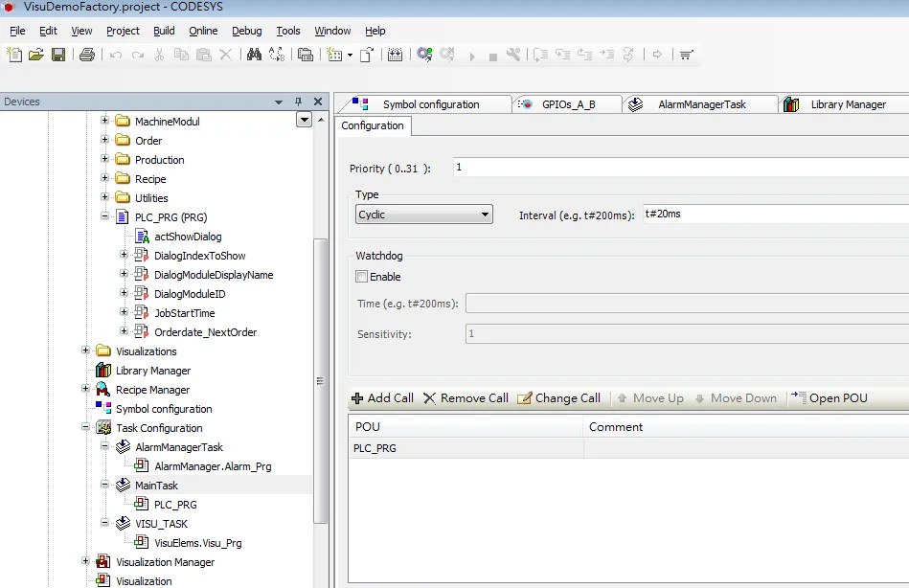The height and width of the screenshot is (588, 909).
Task: Select the Configuration sub-tab
Action: (373, 125)
